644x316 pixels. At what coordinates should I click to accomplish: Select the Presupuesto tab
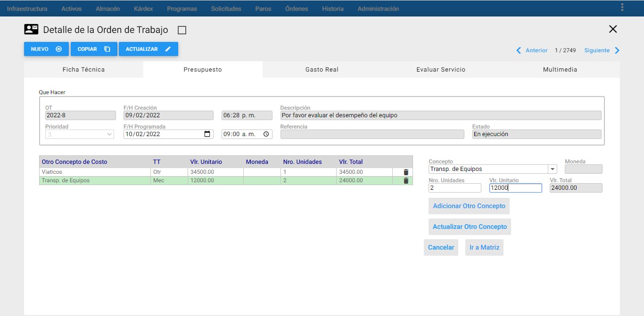pyautogui.click(x=203, y=69)
